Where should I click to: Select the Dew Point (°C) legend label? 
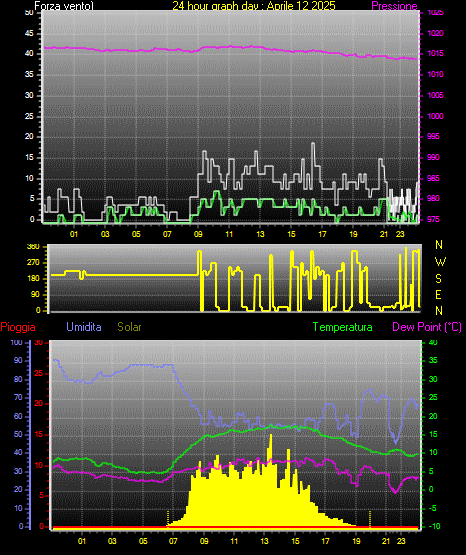click(x=427, y=327)
